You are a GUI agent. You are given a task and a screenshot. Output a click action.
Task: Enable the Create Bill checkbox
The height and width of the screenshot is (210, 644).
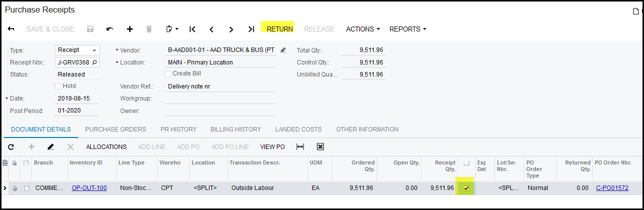pos(168,73)
